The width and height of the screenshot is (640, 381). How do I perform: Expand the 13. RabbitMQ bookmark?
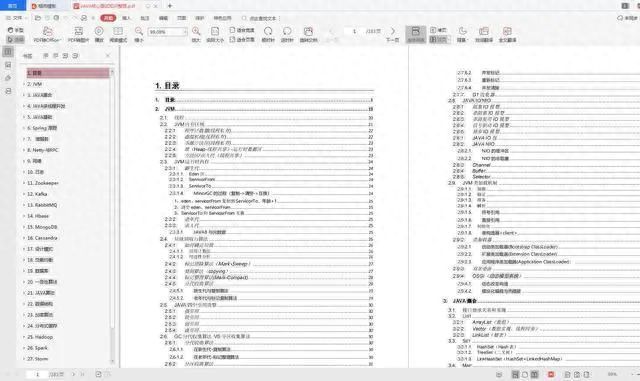click(24, 205)
